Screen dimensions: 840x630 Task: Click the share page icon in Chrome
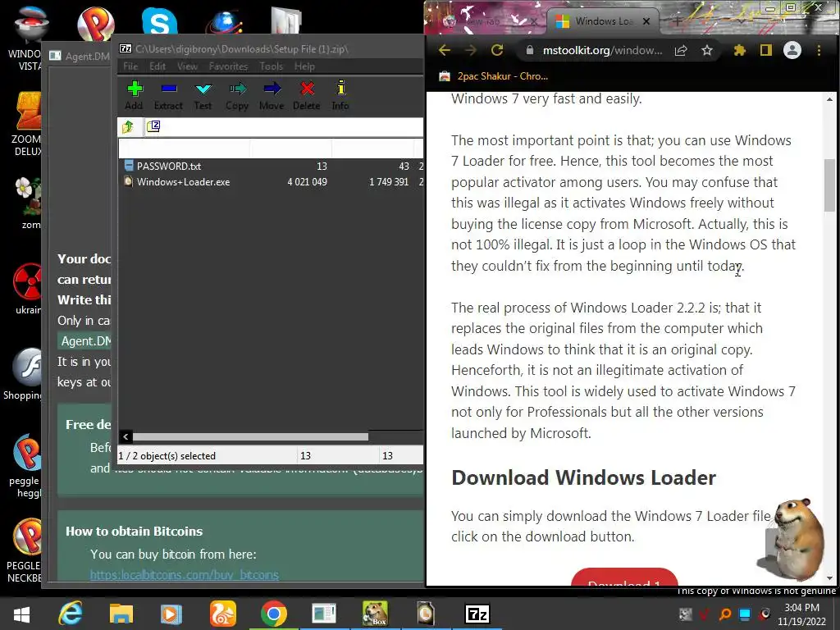coord(681,50)
